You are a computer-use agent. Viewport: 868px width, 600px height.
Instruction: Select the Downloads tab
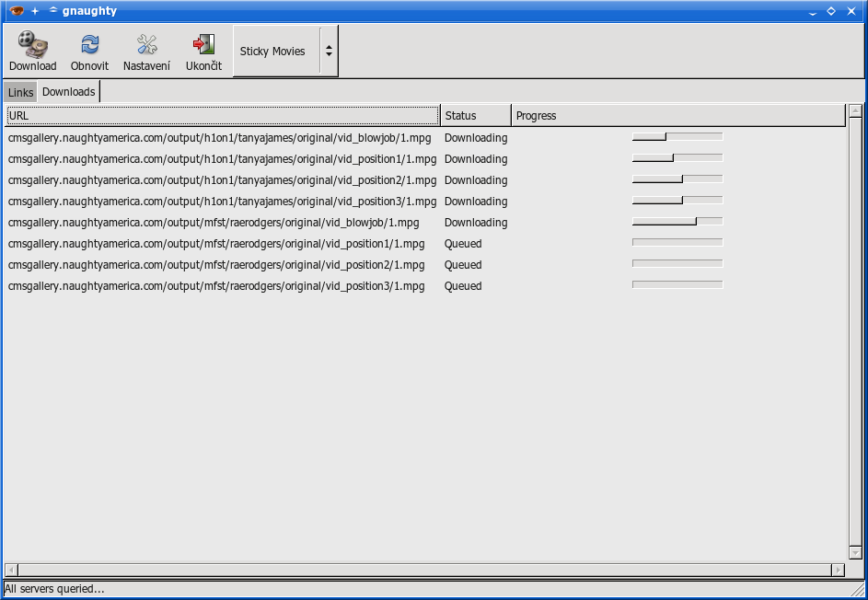[x=69, y=92]
